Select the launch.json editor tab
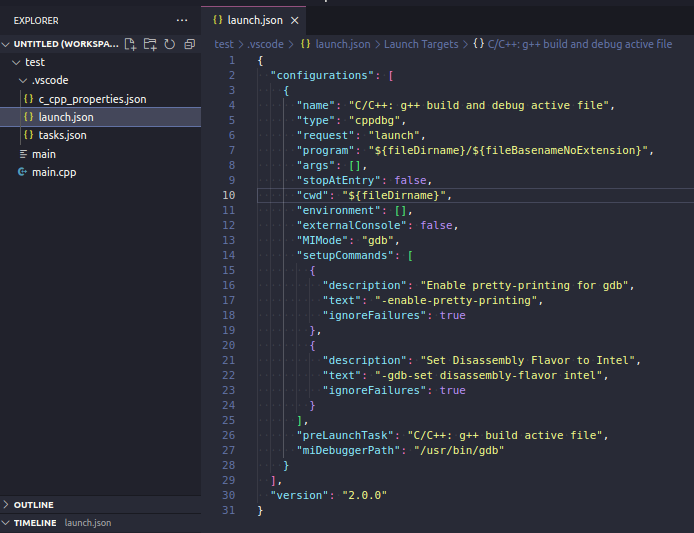 254,20
